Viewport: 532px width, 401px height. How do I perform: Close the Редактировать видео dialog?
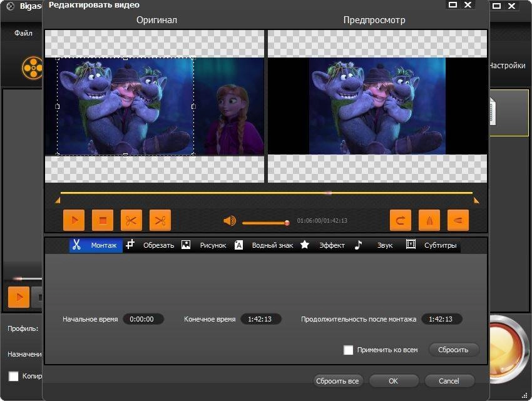(468, 5)
